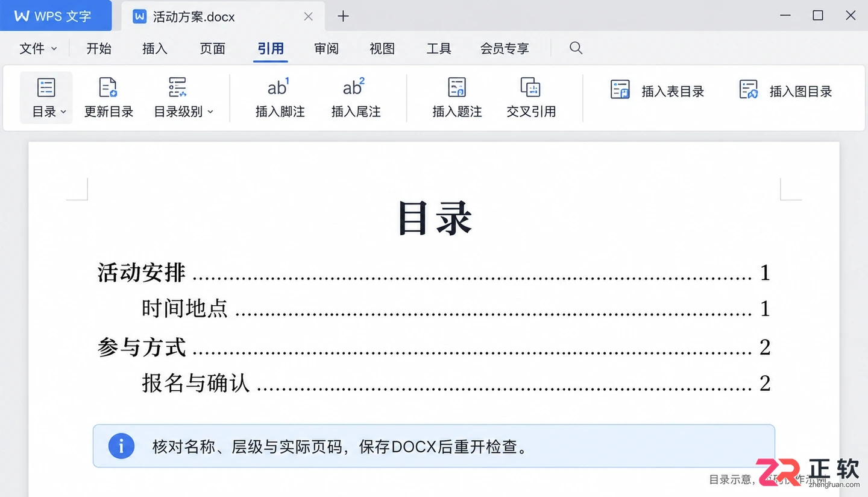
Task: Insert a footnote with 插入脚注
Action: click(x=280, y=98)
